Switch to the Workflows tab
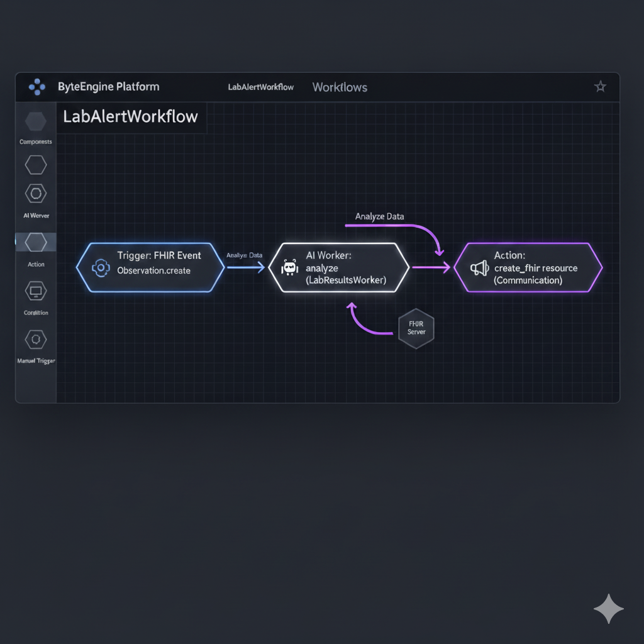 [340, 87]
